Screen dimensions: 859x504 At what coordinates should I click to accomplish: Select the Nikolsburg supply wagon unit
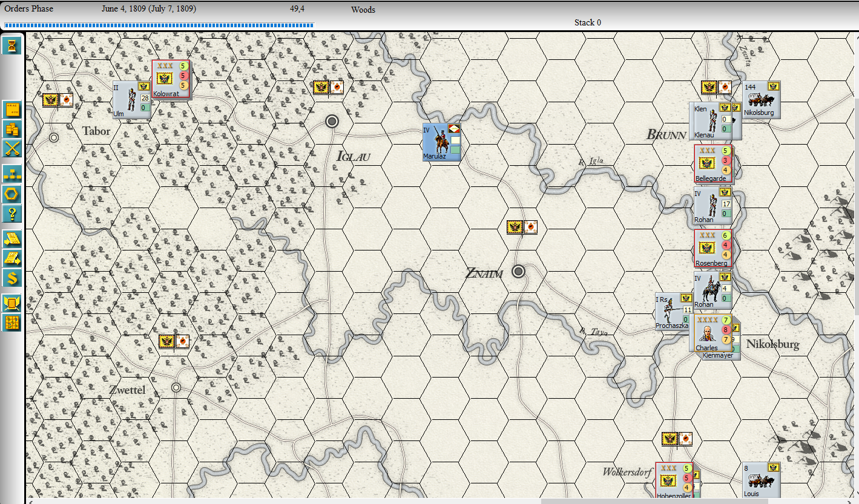point(762,100)
